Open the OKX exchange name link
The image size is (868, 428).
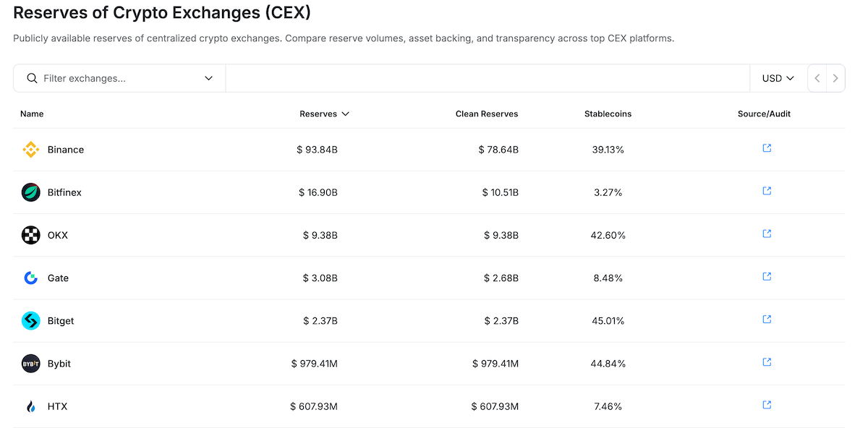[58, 235]
